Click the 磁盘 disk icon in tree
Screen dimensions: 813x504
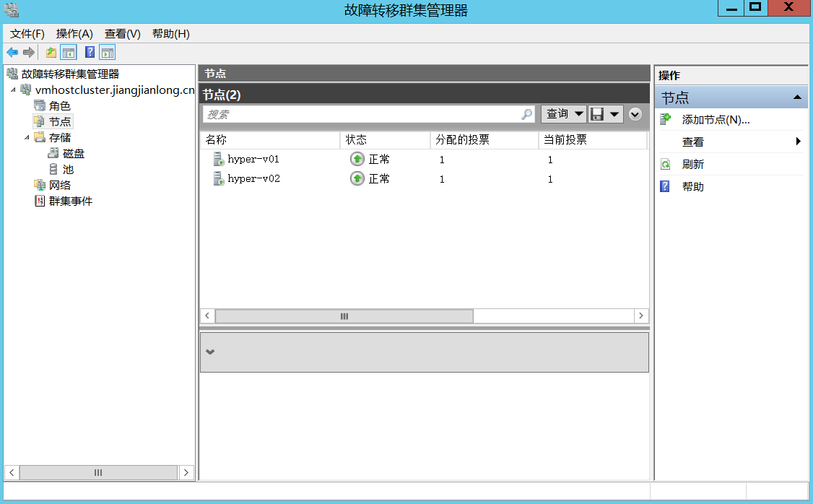pyautogui.click(x=53, y=154)
